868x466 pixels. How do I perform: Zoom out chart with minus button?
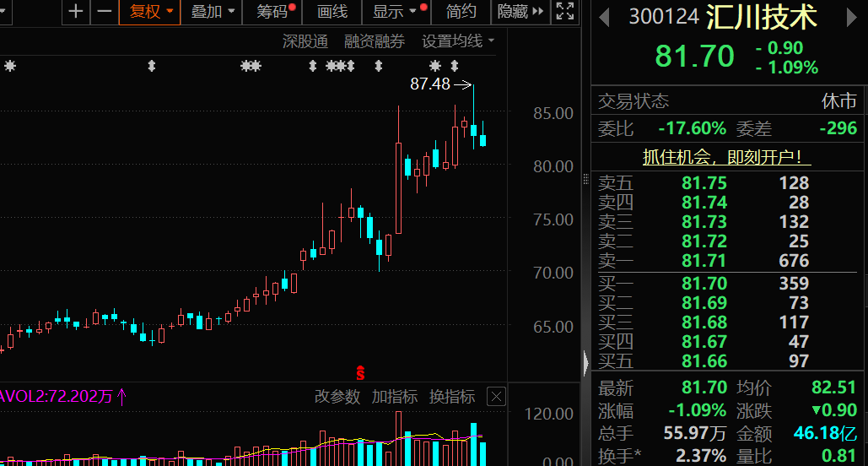(104, 12)
